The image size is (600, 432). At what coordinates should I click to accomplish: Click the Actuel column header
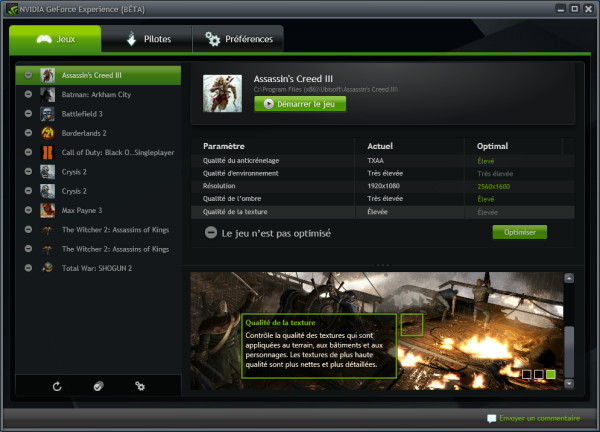tap(380, 146)
